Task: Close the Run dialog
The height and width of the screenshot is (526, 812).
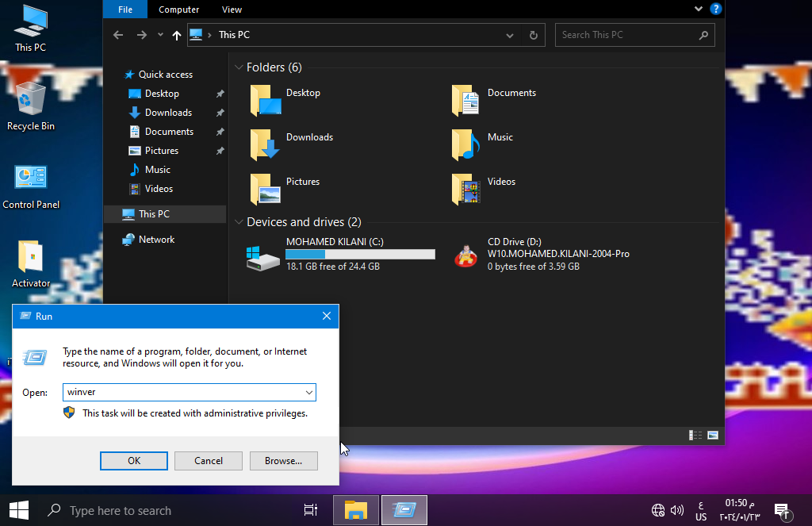Action: [x=326, y=316]
